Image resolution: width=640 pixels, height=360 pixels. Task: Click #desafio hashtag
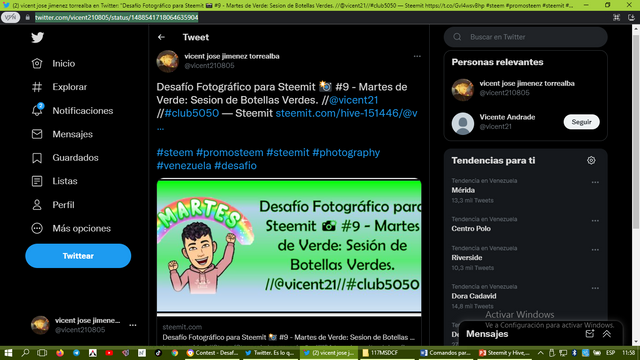(x=236, y=165)
